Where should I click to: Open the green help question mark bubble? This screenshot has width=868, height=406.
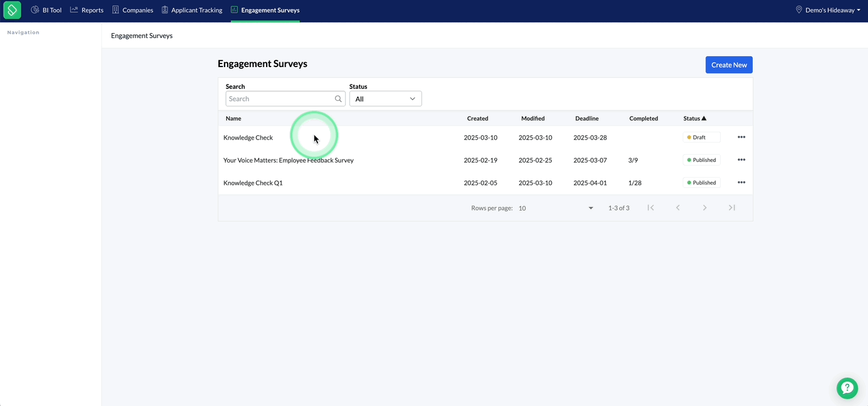click(847, 388)
